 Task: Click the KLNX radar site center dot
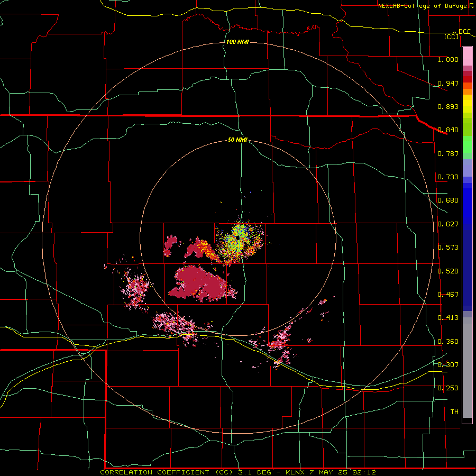click(237, 237)
